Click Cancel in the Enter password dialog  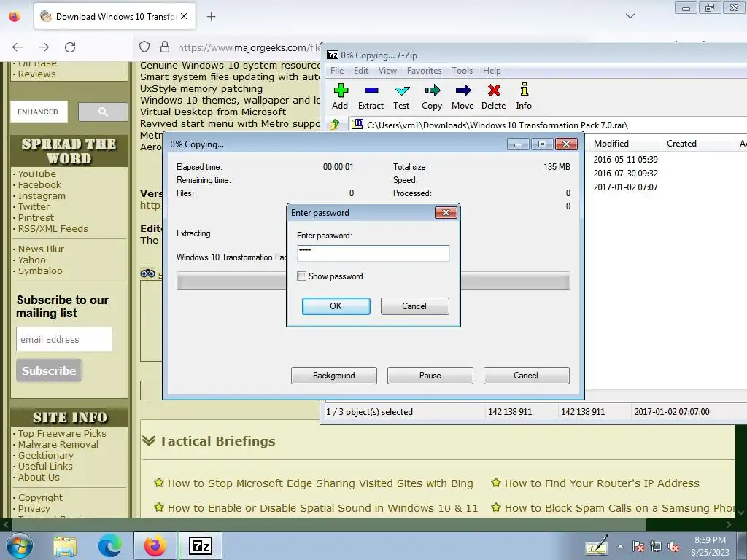click(414, 306)
